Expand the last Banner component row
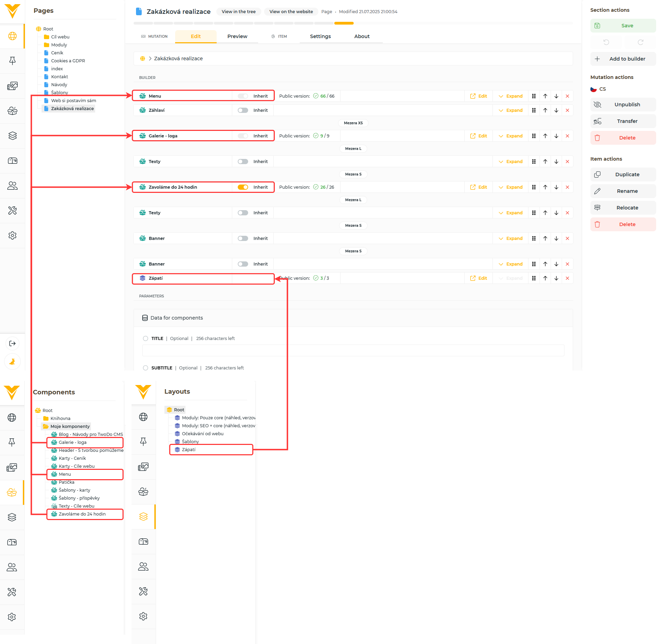The width and height of the screenshot is (661, 644). (x=510, y=264)
